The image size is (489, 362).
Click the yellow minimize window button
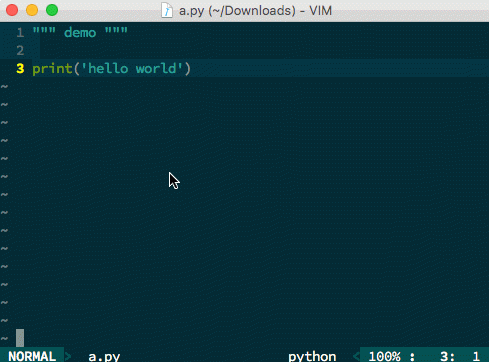(32, 10)
